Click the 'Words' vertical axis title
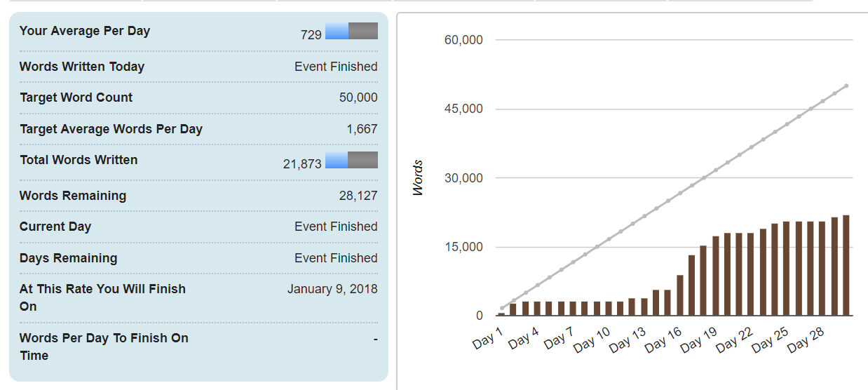 [419, 178]
